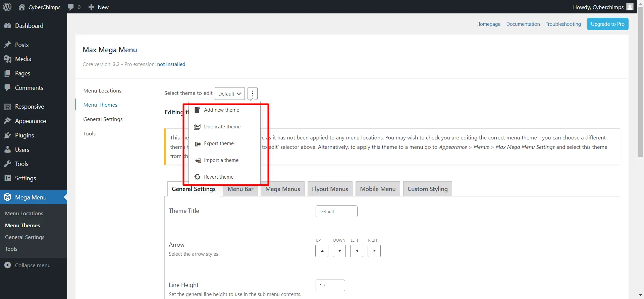The height and width of the screenshot is (299, 644).
Task: Open the Select theme to edit dropdown
Action: pos(230,94)
